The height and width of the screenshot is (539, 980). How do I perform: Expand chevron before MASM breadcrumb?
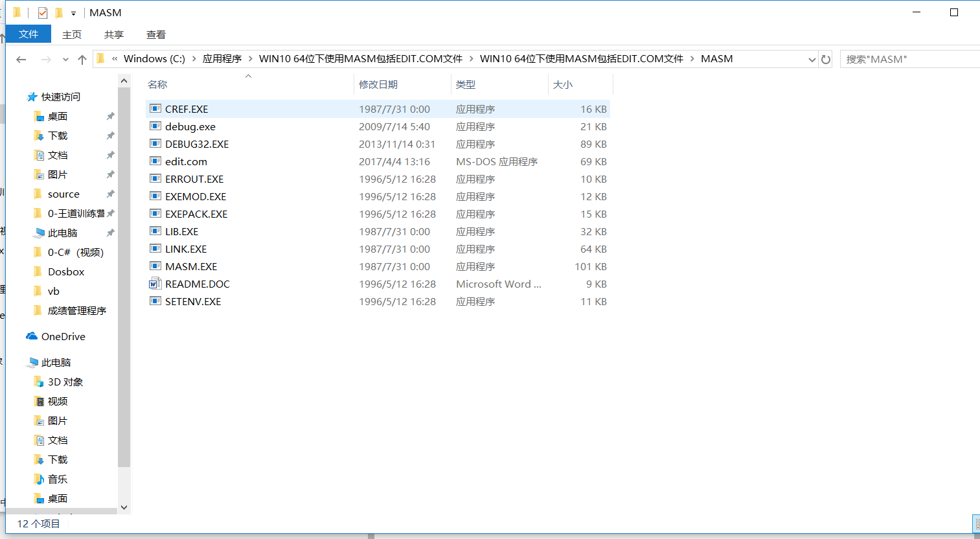[x=692, y=59]
